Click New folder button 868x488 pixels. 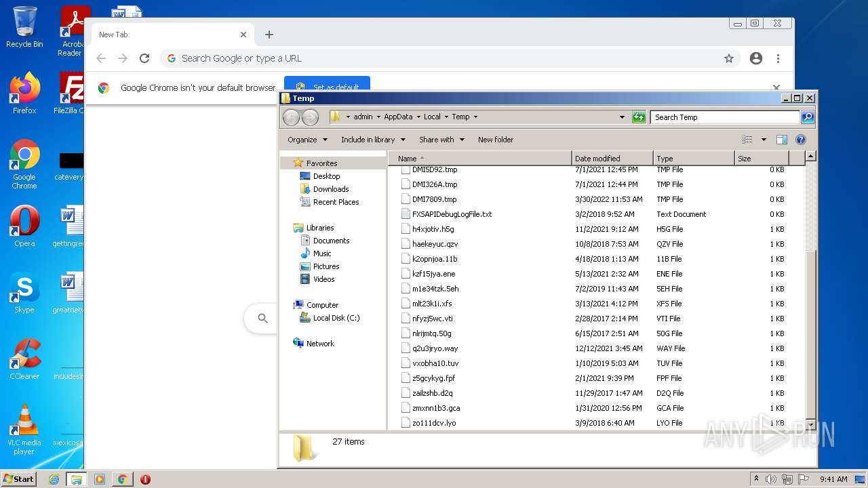pos(496,140)
